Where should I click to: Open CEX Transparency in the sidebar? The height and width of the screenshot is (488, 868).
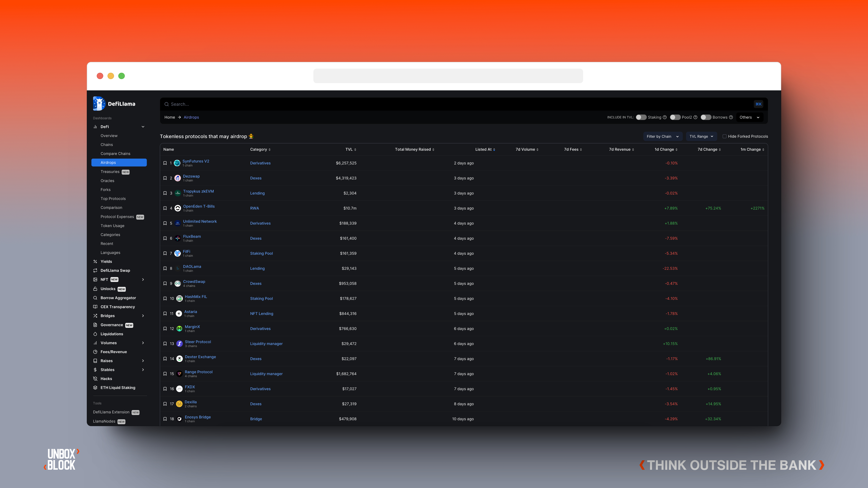point(118,307)
